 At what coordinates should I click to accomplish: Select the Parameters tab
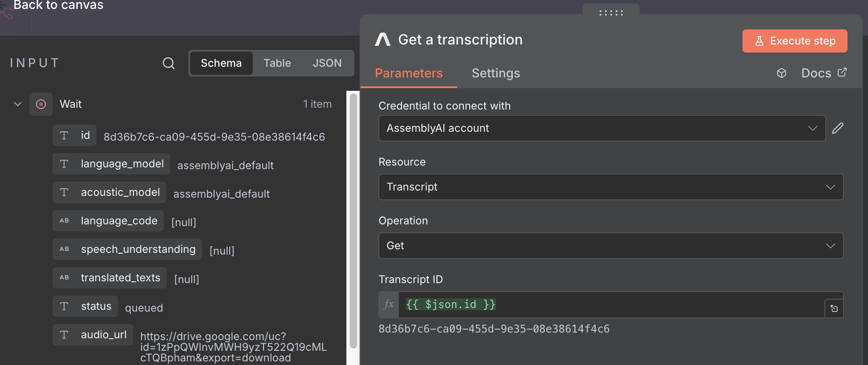(x=409, y=73)
